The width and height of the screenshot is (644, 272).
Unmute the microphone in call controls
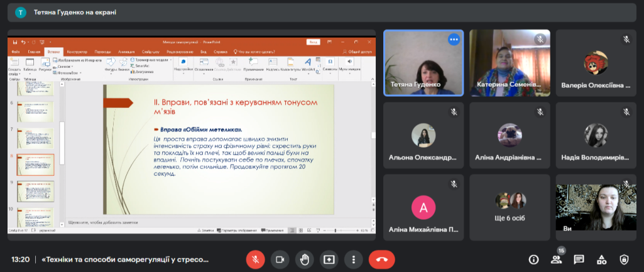click(255, 259)
